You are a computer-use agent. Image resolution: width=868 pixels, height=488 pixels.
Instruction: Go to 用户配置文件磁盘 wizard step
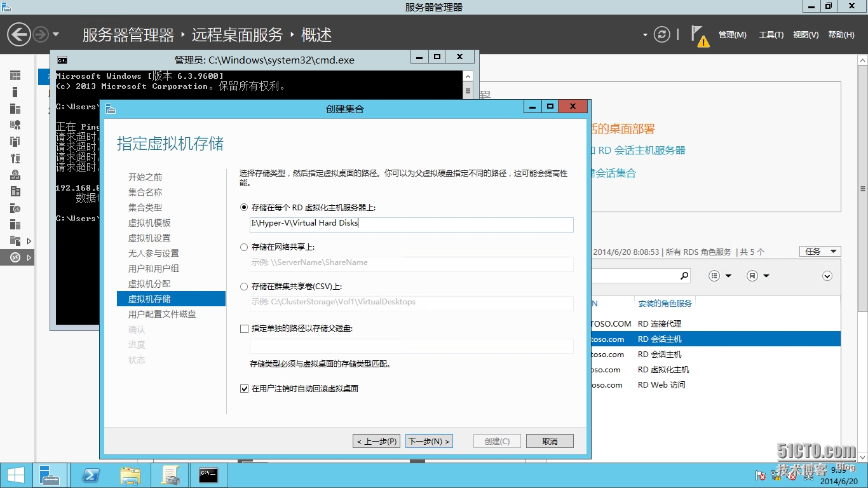pos(162,315)
